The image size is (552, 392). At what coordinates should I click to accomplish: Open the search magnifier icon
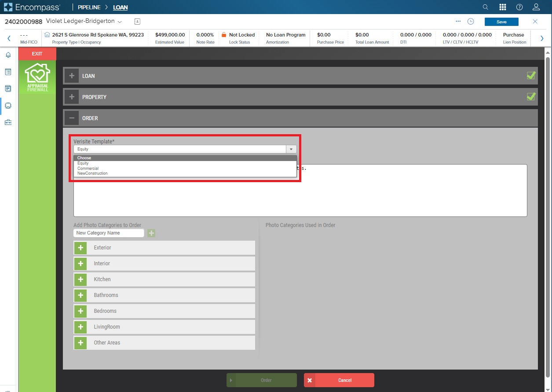[x=486, y=7]
